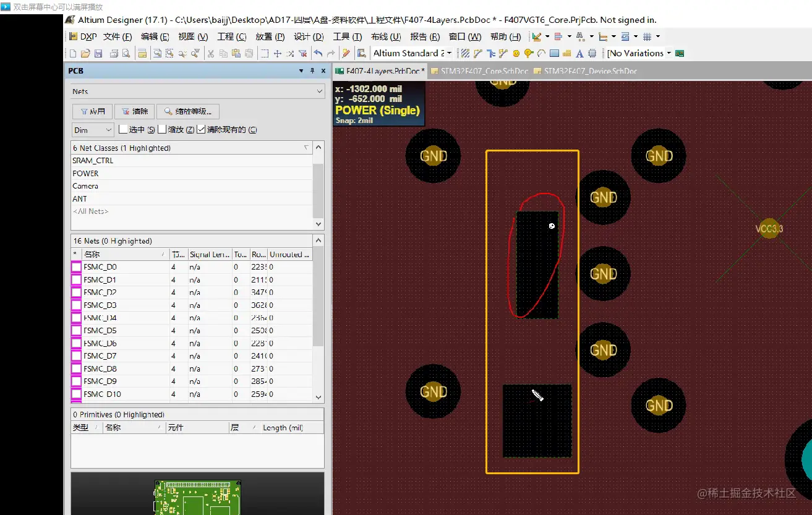Screen dimensions: 812x515
Task: Uncheck the 清除现有的 (C) checkbox
Action: click(201, 129)
